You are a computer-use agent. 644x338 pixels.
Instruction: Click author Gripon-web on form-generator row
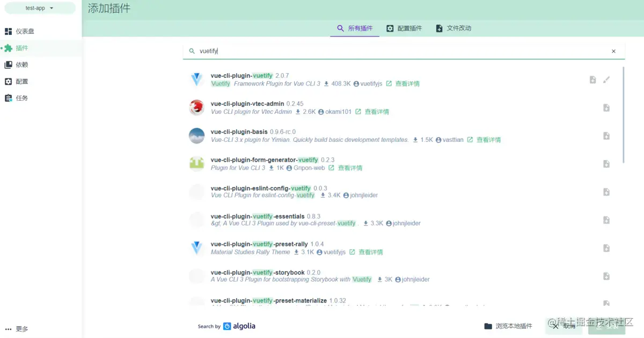coord(305,168)
